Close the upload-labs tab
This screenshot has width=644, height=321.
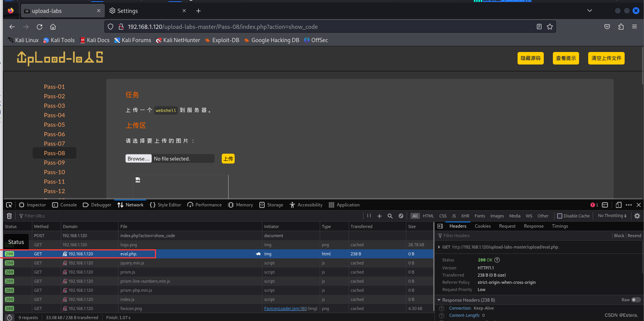click(x=99, y=11)
